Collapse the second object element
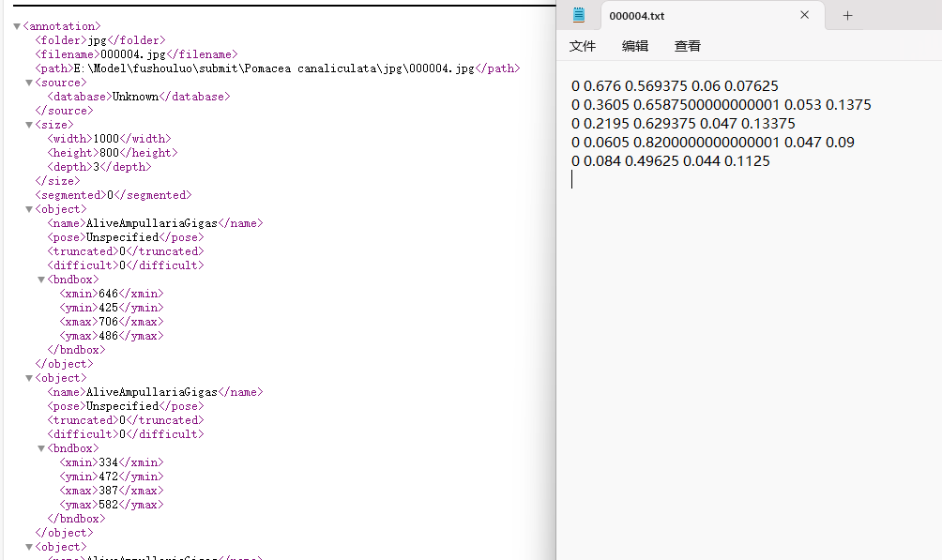Screen dimensions: 942x560 pos(30,377)
